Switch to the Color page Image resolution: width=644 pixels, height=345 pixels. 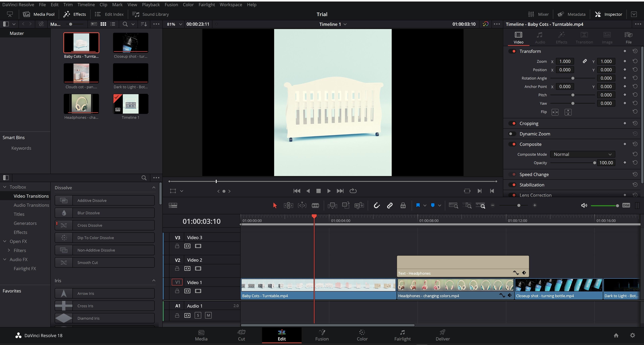point(362,335)
